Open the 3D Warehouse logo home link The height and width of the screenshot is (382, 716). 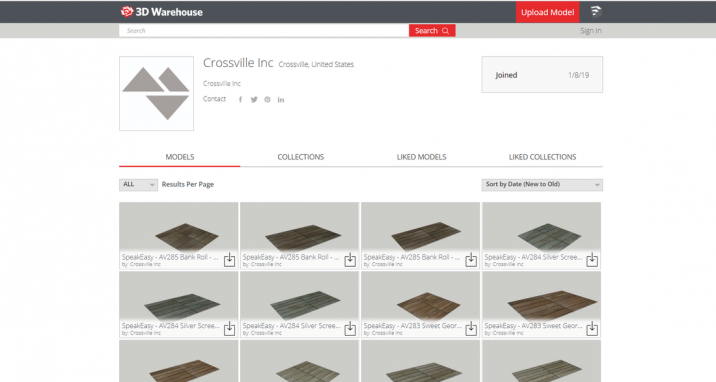(x=162, y=12)
